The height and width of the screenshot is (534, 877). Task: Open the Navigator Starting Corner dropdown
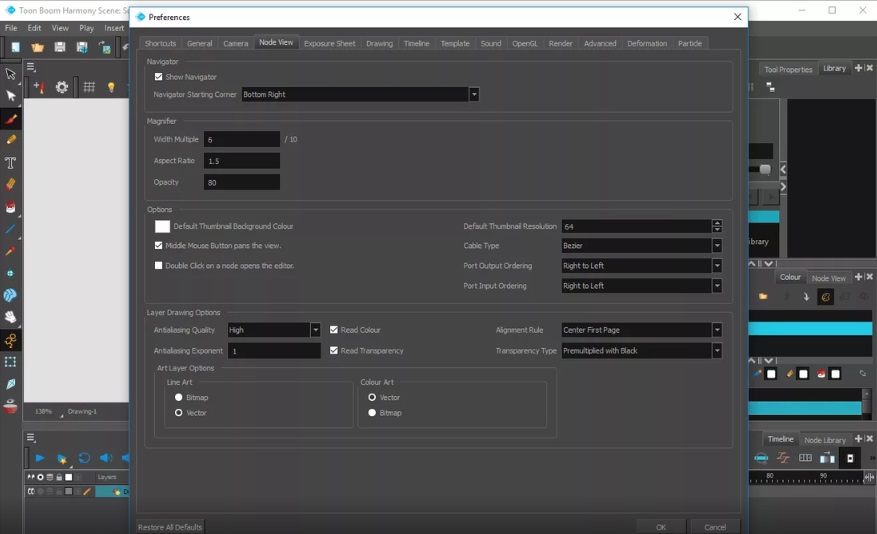pyautogui.click(x=473, y=94)
